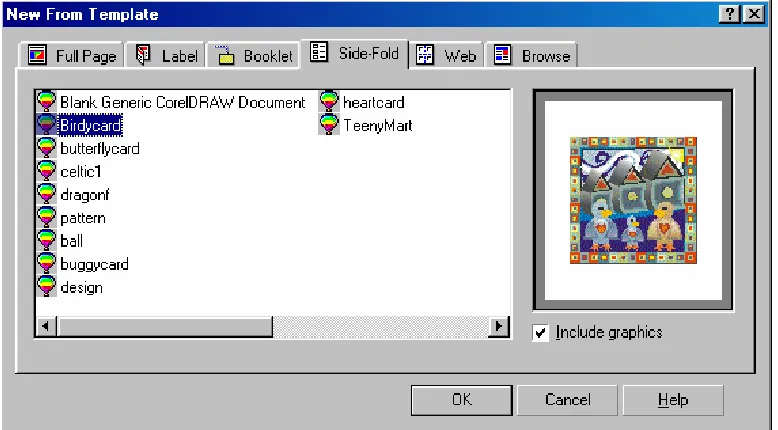Open the Web templates tab

[x=446, y=55]
